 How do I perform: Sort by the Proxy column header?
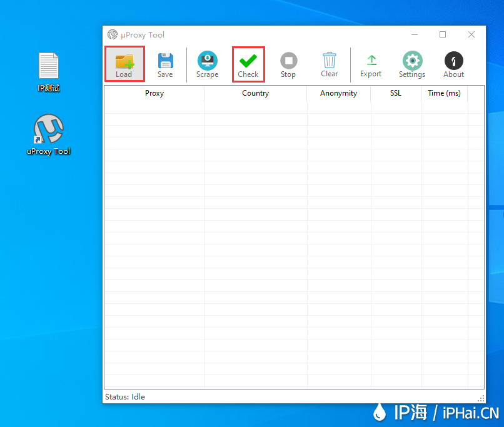tap(154, 93)
